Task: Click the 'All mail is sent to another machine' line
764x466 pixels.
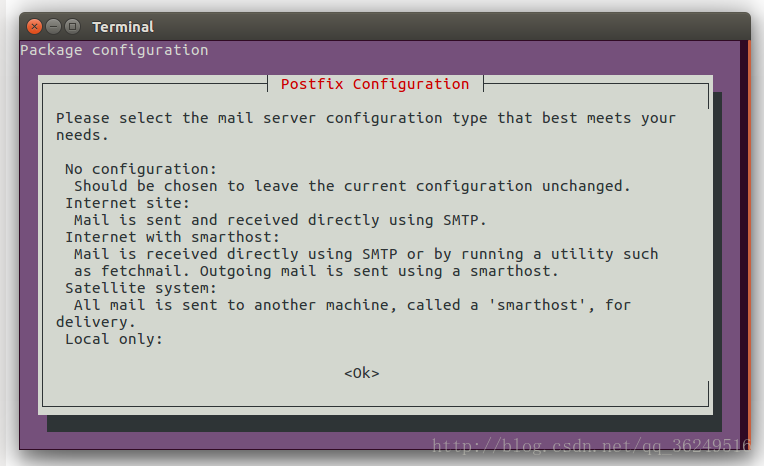Action: [352, 305]
